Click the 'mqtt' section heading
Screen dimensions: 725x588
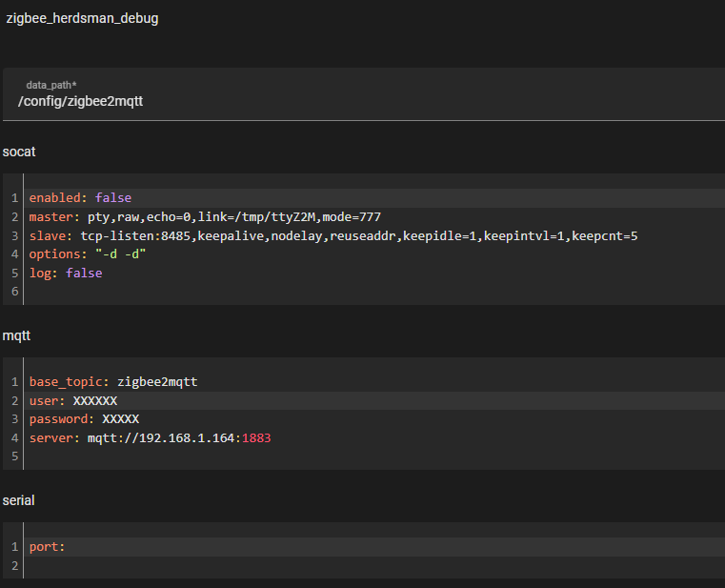[18, 336]
